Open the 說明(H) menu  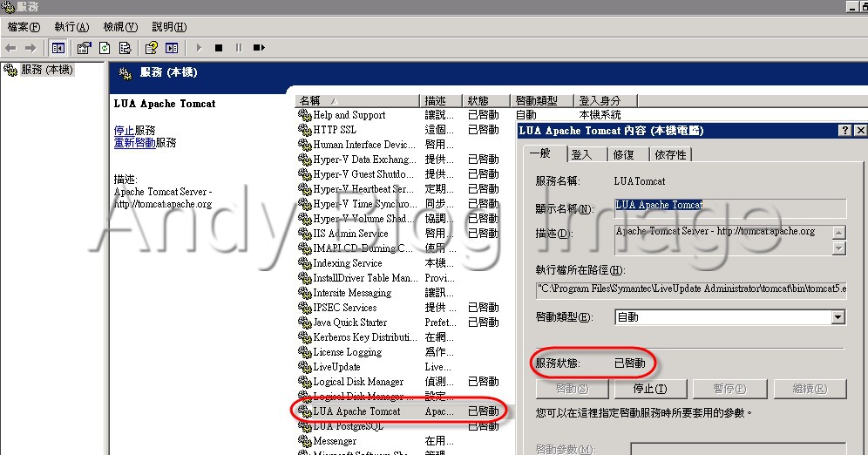[x=169, y=26]
